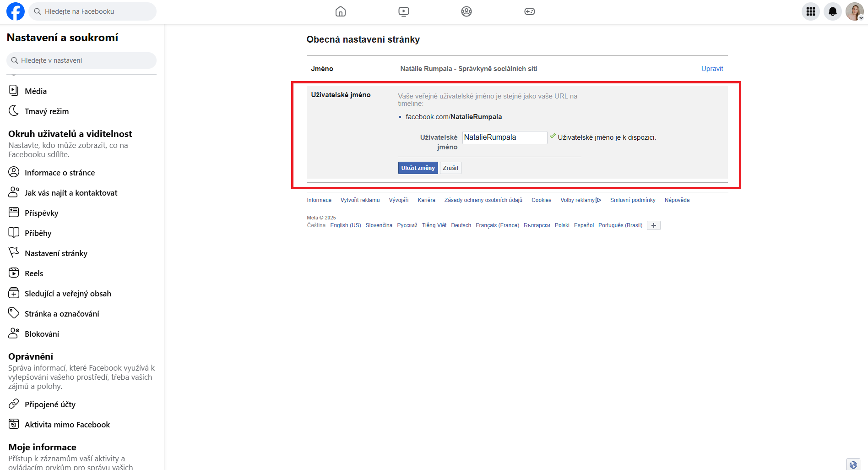Click the Příběhy book icon
The image size is (868, 470).
pyautogui.click(x=14, y=232)
